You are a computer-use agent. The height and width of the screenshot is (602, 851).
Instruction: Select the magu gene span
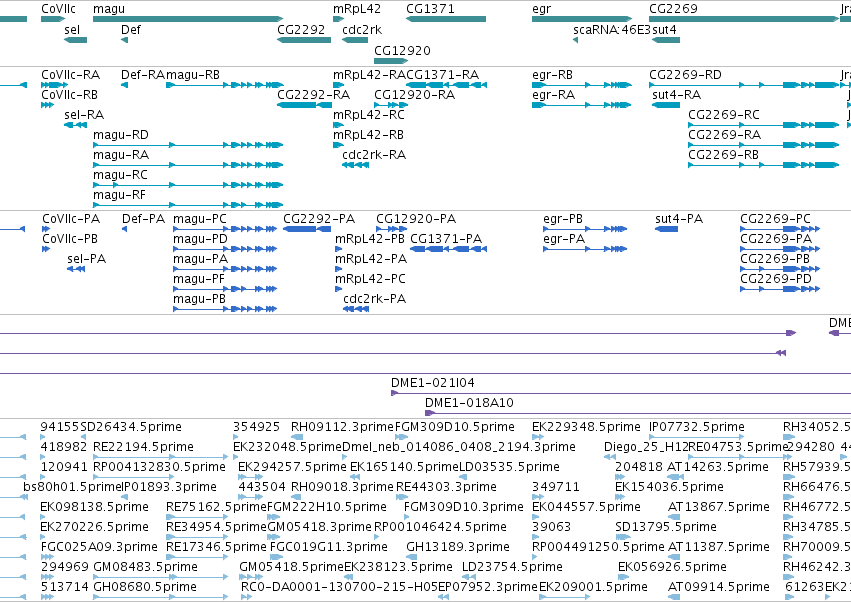point(188,19)
